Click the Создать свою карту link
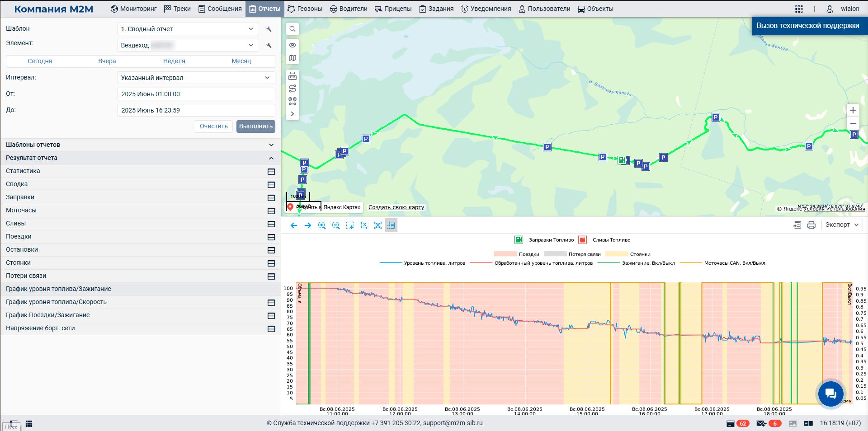The width and height of the screenshot is (868, 431). pyautogui.click(x=396, y=207)
